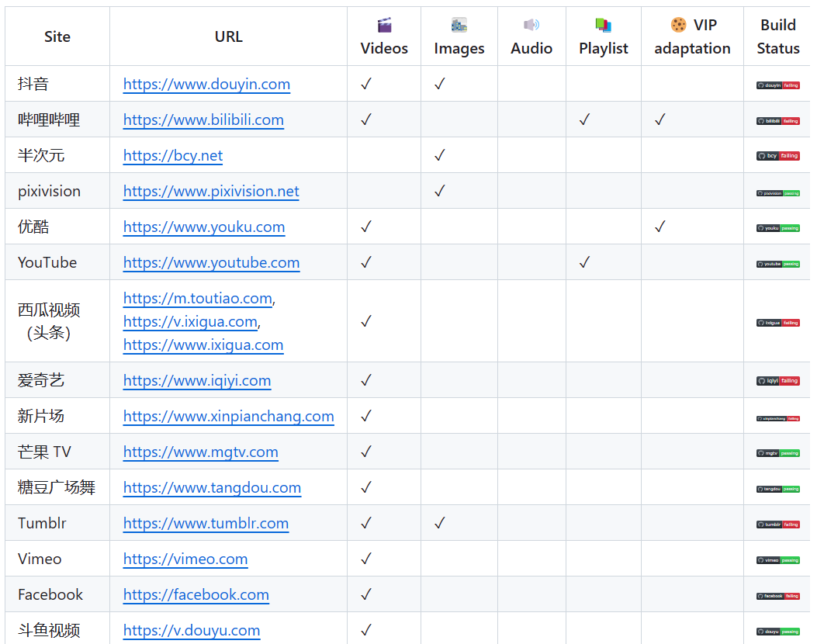Go to the https://www.youtube.com link
The width and height of the screenshot is (824, 644).
click(211, 263)
